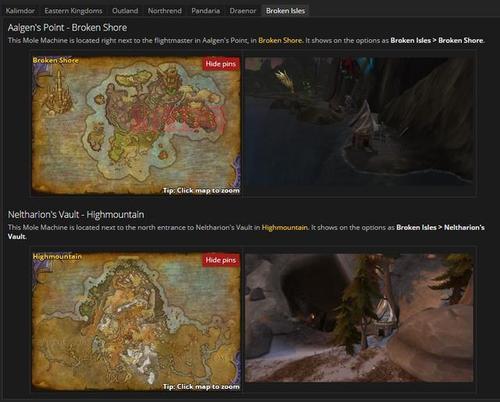Image resolution: width=500 pixels, height=402 pixels.
Task: Switch to the Eastern Kingdoms tab
Action: click(73, 11)
